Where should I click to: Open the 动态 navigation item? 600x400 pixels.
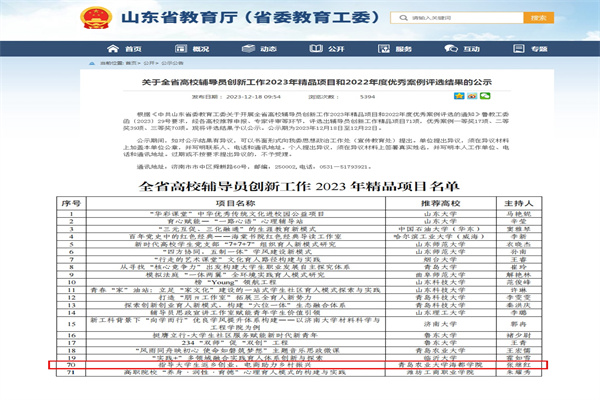[268, 49]
